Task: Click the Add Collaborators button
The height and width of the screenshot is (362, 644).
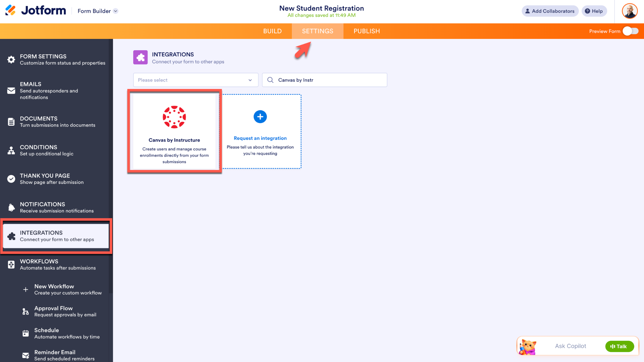Action: tap(550, 11)
